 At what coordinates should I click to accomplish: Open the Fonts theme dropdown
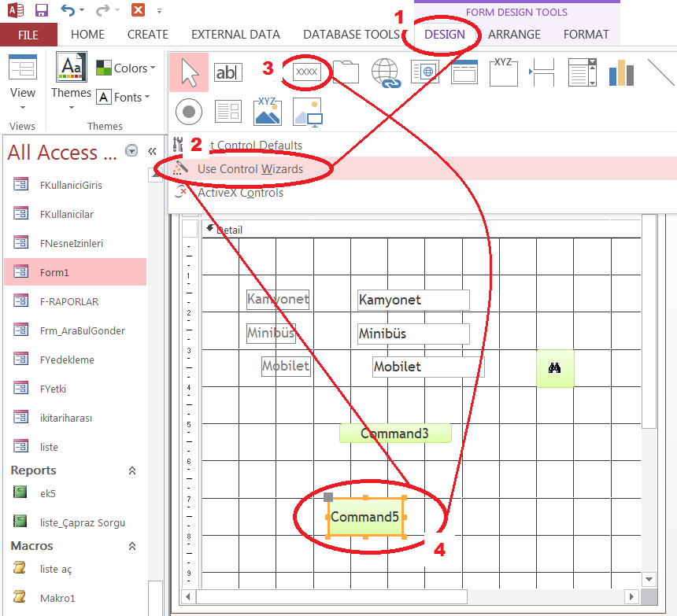(x=123, y=98)
